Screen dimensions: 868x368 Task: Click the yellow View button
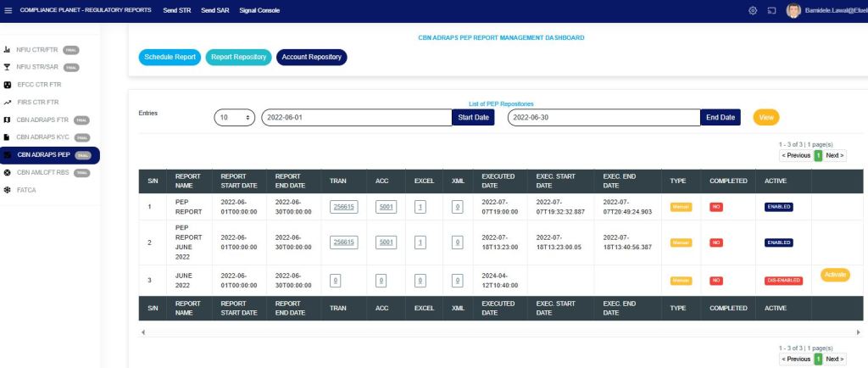pos(765,118)
